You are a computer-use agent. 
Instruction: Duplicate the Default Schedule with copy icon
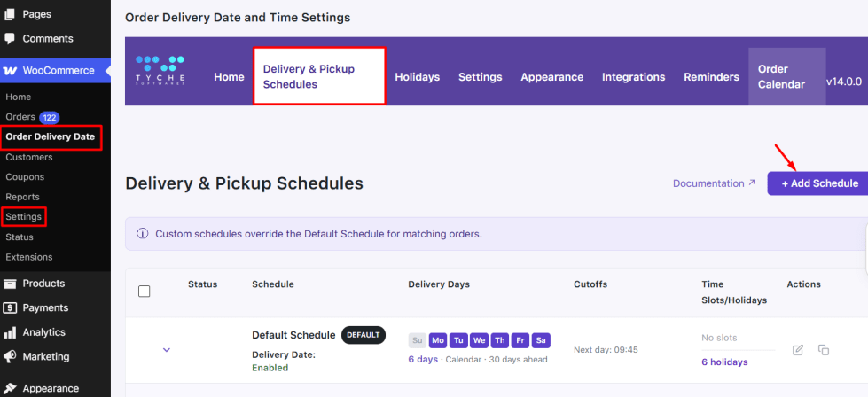[824, 350]
